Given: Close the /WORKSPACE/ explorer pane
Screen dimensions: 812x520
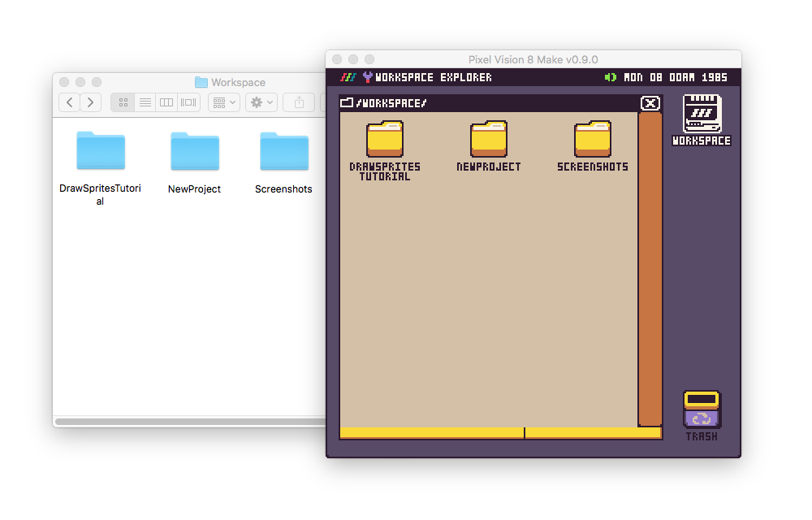Looking at the screenshot, I should coord(650,103).
